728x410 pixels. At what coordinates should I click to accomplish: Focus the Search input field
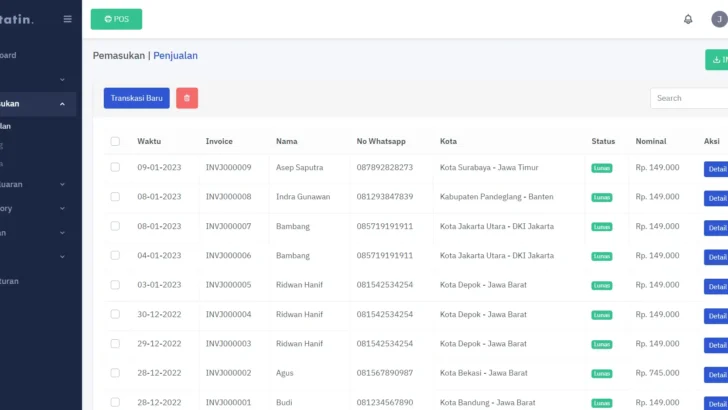tap(689, 98)
